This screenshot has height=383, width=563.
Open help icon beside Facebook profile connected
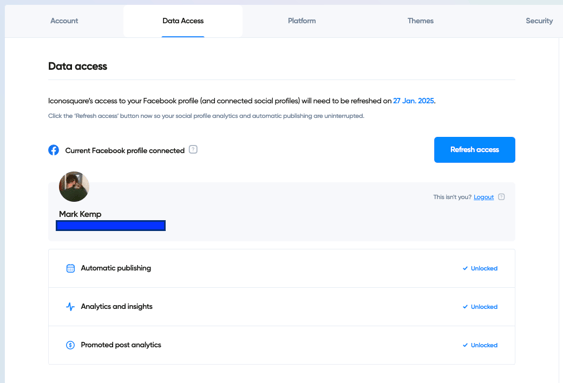tap(193, 149)
